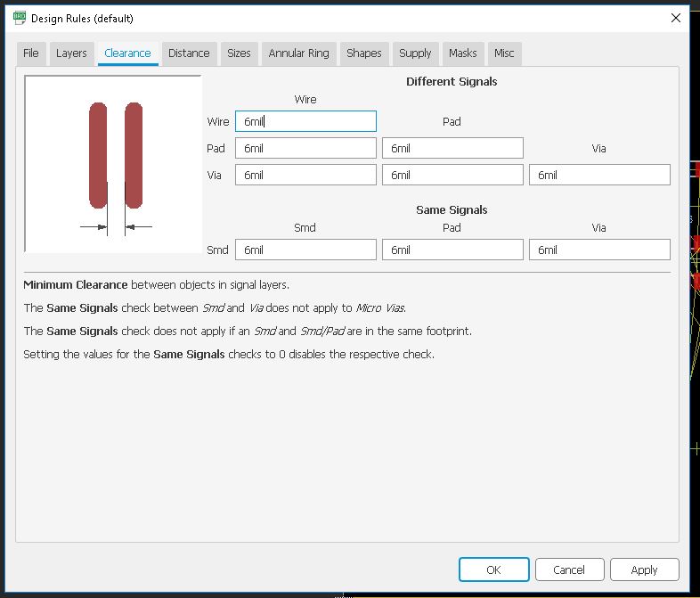Switch to the Masks tab
Viewport: 700px width, 598px height.
point(463,53)
